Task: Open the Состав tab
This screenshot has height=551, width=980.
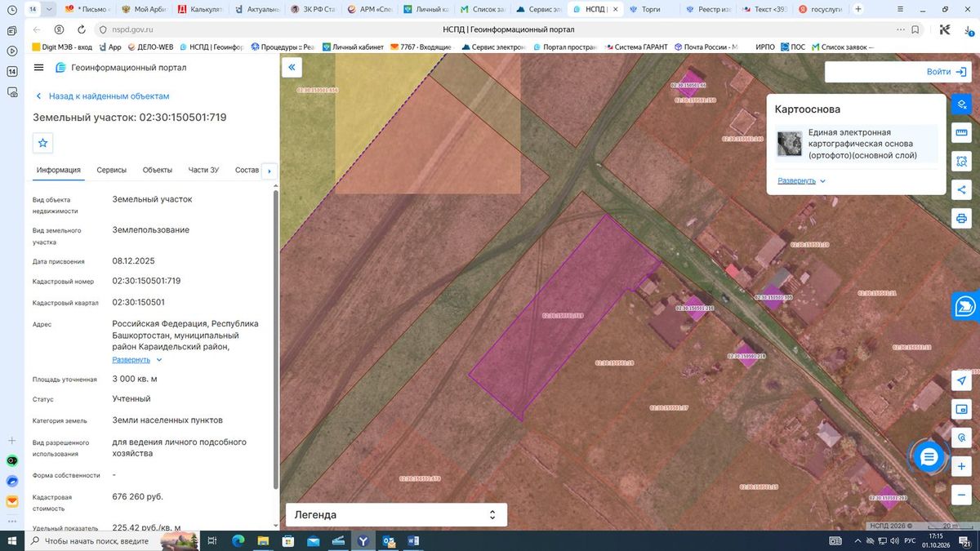Action: click(247, 170)
